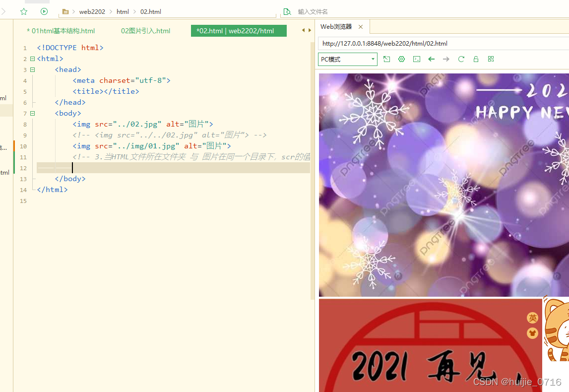Screen dimensions: 569x392
Task: Click the closing </head> tag line
Action: 70,102
